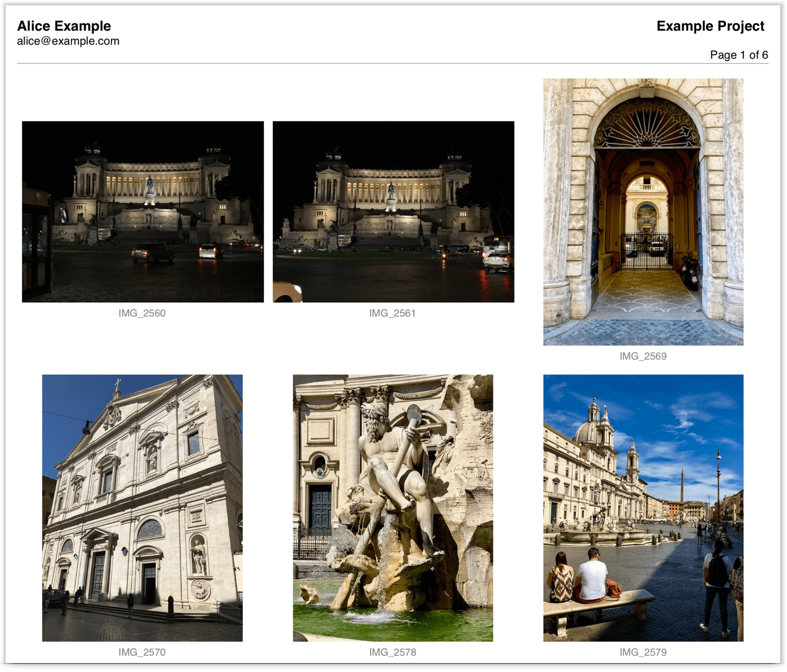Open the IMG_2570 church facade photo
Image resolution: width=787 pixels, height=672 pixels.
(142, 508)
